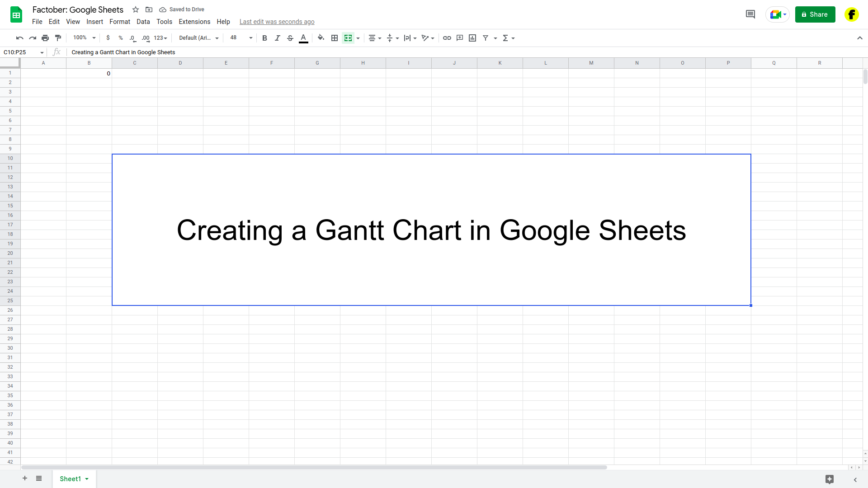868x488 pixels.
Task: Click the Redo arrow icon
Action: 33,38
